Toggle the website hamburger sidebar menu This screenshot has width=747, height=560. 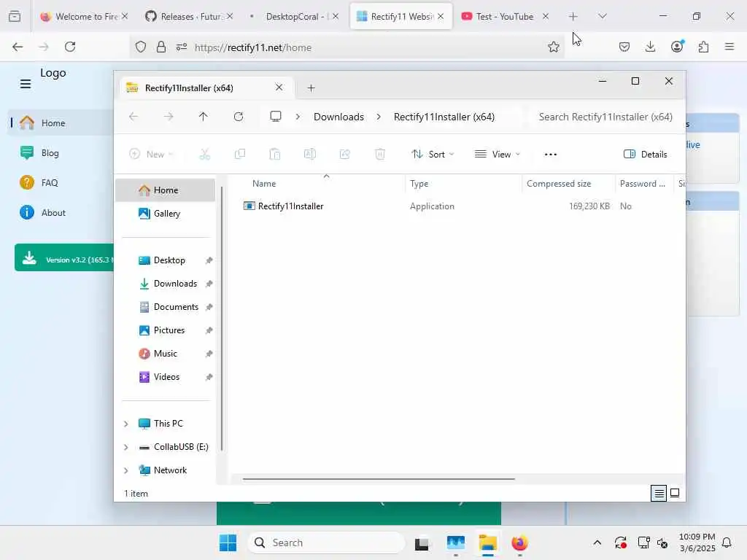pos(26,85)
